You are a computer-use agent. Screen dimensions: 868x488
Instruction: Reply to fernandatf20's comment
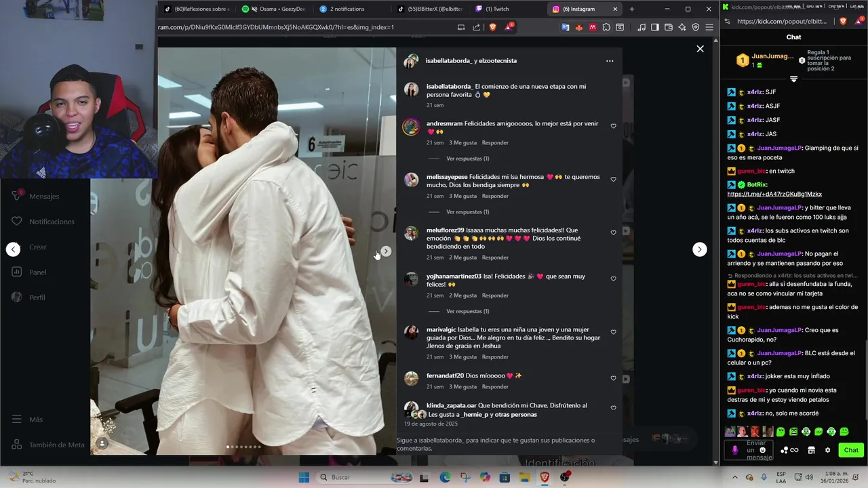(495, 387)
